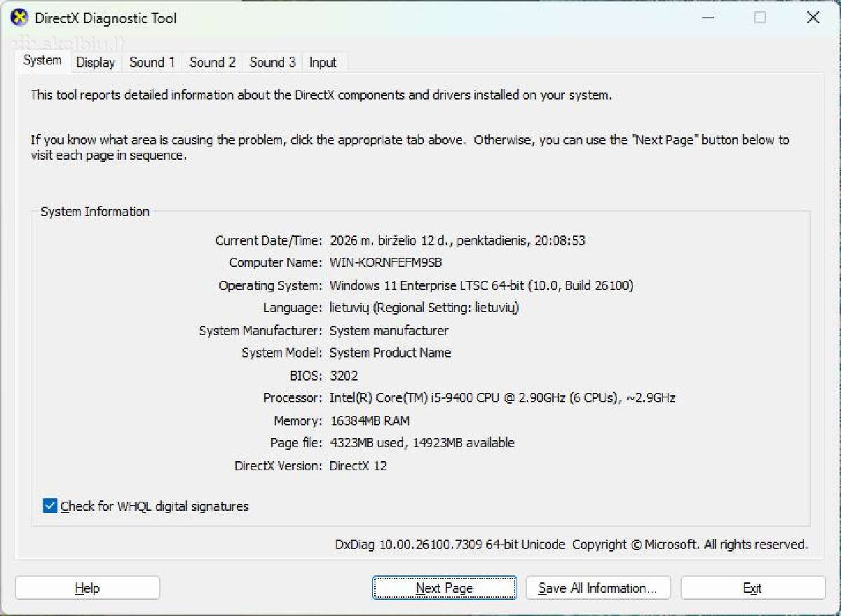Click Save All Information button
Image resolution: width=841 pixels, height=616 pixels.
point(598,588)
